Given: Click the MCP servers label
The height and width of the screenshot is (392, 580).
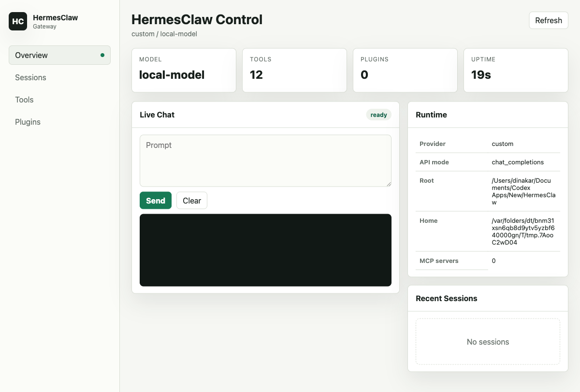Looking at the screenshot, I should (x=439, y=261).
